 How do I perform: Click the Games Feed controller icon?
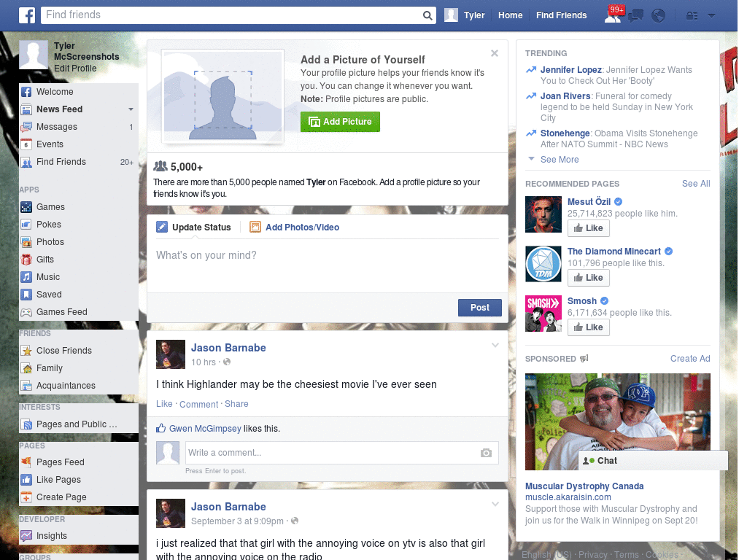click(x=26, y=312)
